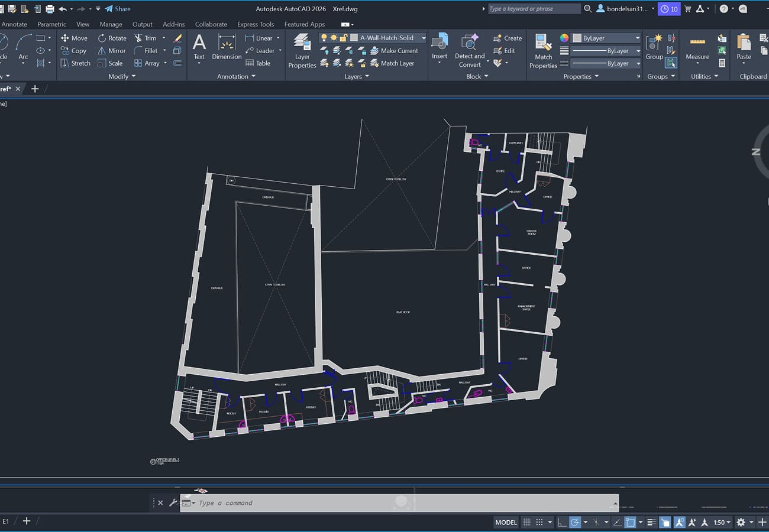Toggle Polar Tracking in status bar
This screenshot has width=769, height=532.
(x=574, y=523)
